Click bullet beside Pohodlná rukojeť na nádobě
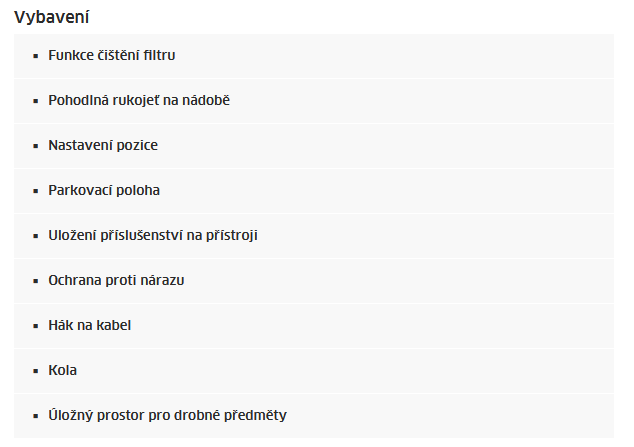The height and width of the screenshot is (447, 634). pyautogui.click(x=36, y=101)
